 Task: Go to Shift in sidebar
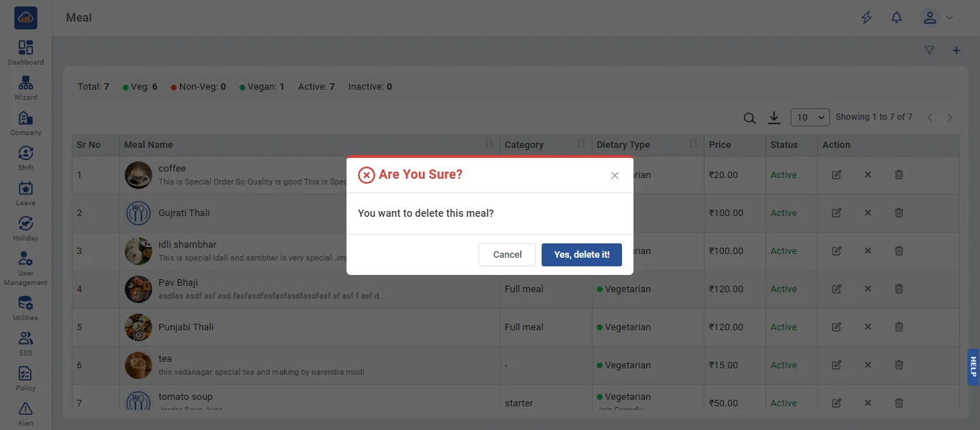tap(26, 159)
